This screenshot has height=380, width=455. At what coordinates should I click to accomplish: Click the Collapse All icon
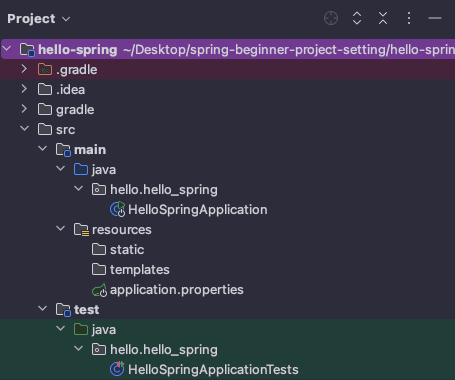pos(383,18)
